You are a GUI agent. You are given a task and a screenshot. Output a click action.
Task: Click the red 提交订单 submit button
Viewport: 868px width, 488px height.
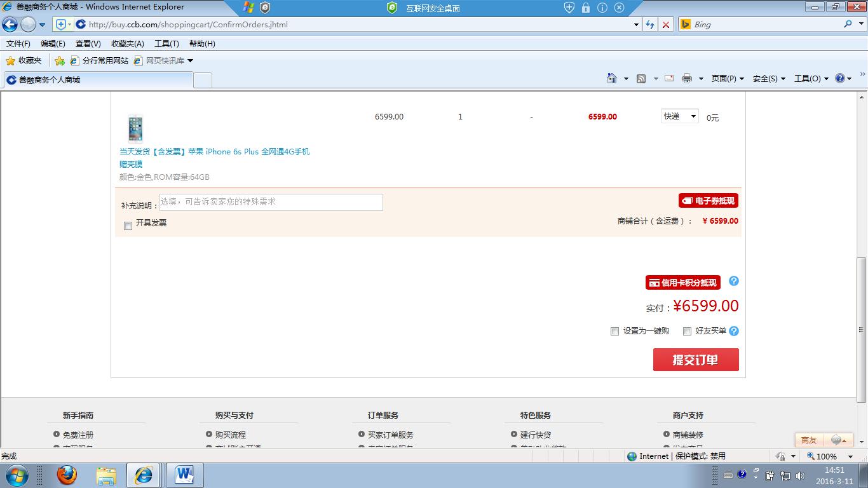696,360
